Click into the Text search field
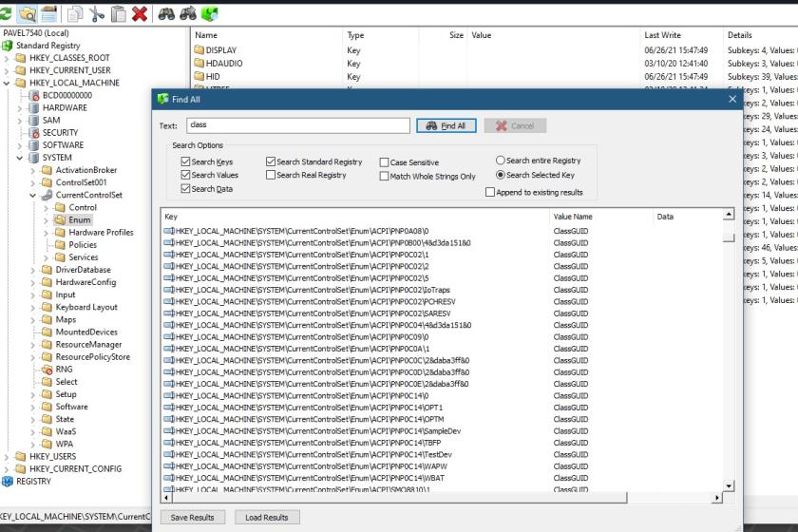The width and height of the screenshot is (798, 532). [298, 125]
